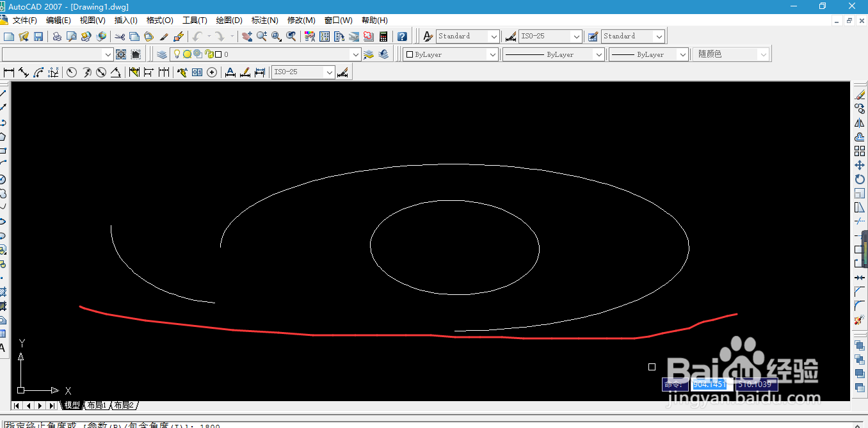Jump to last layout tab arrow
This screenshot has height=428, width=868.
coord(52,406)
